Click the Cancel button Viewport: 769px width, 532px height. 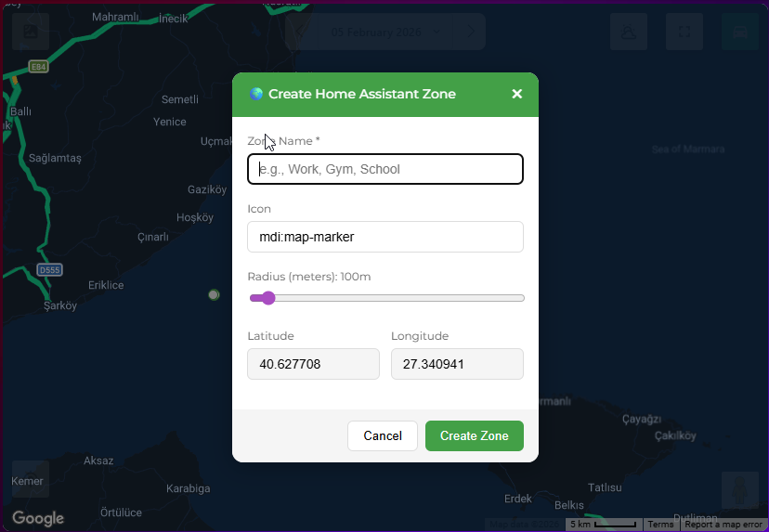[x=383, y=435]
